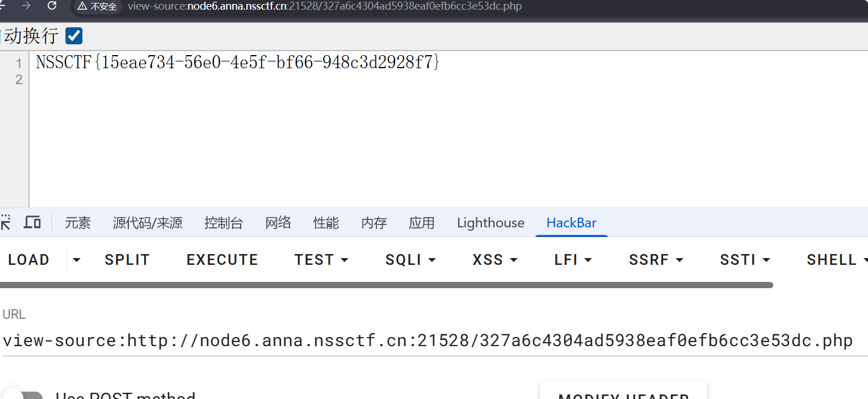Expand the LFI dropdown menu
Image resolution: width=868 pixels, height=399 pixels.
573,260
